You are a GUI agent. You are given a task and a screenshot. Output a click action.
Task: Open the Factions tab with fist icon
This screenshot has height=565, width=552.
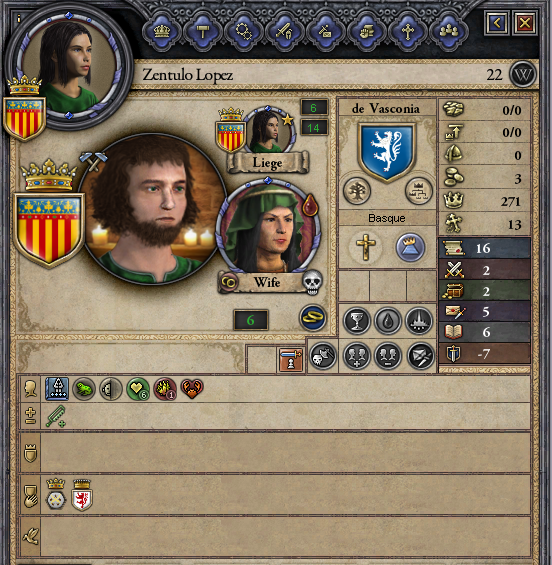pyautogui.click(x=367, y=31)
